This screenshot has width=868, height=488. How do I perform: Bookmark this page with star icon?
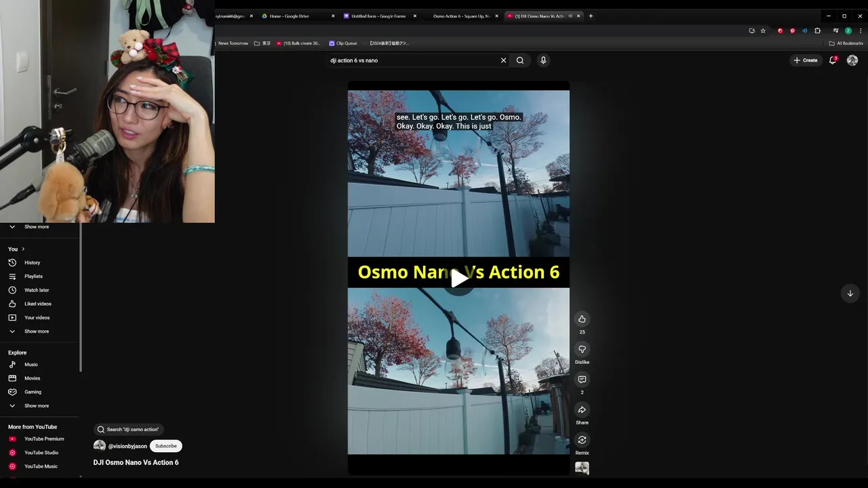pos(763,30)
